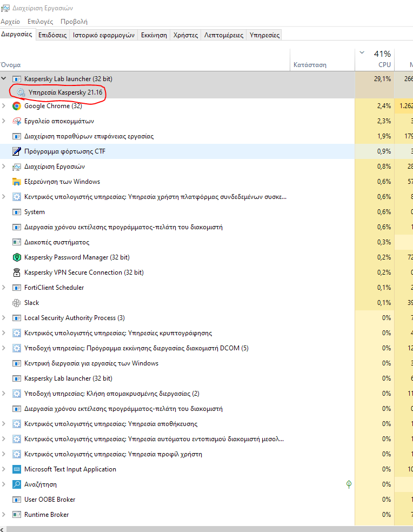Open the Προβολή menu
Screen dimensions: 413x532
click(74, 22)
